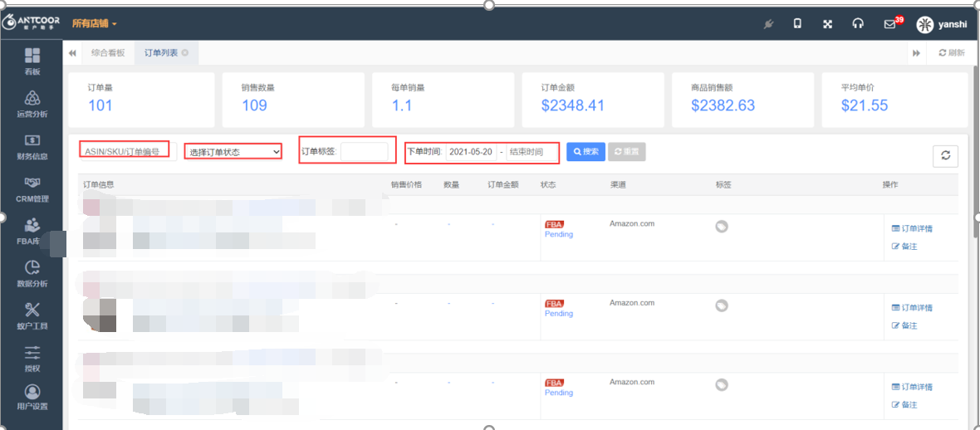Open the 选择订单状态 dropdown
The width and height of the screenshot is (980, 430).
coord(233,151)
